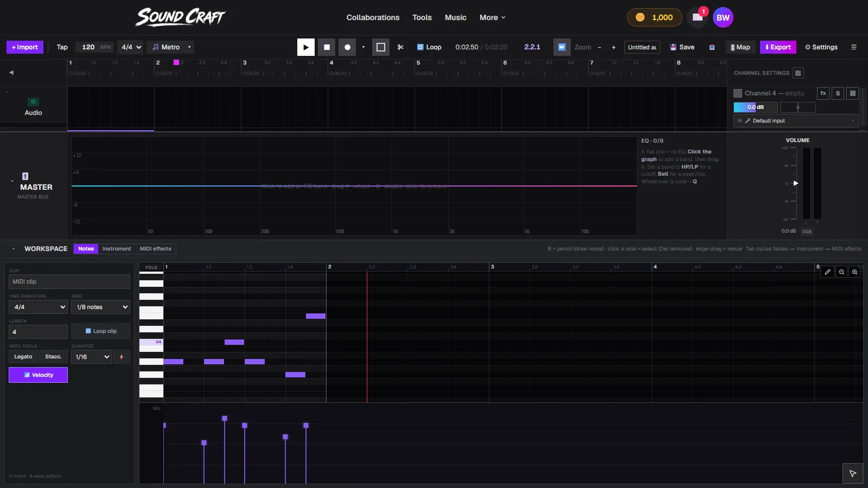
Task: Export the project
Action: [778, 47]
